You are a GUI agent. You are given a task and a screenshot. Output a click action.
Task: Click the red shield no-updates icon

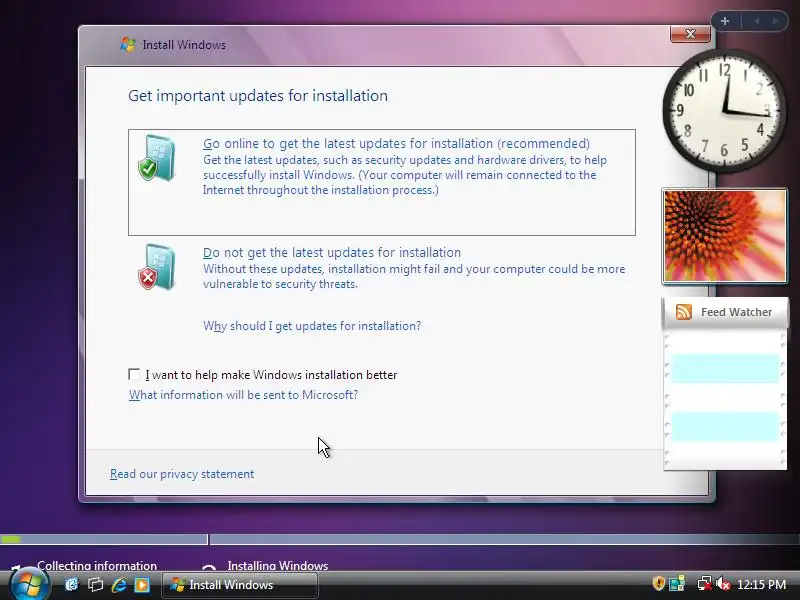click(x=157, y=267)
